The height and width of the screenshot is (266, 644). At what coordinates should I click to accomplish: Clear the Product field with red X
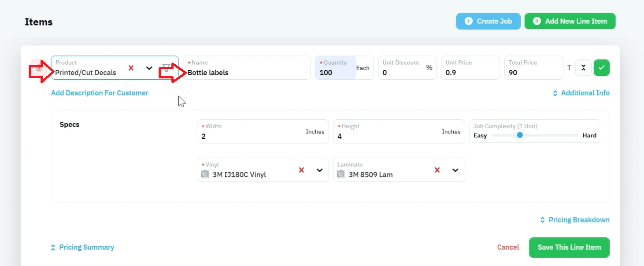point(131,68)
